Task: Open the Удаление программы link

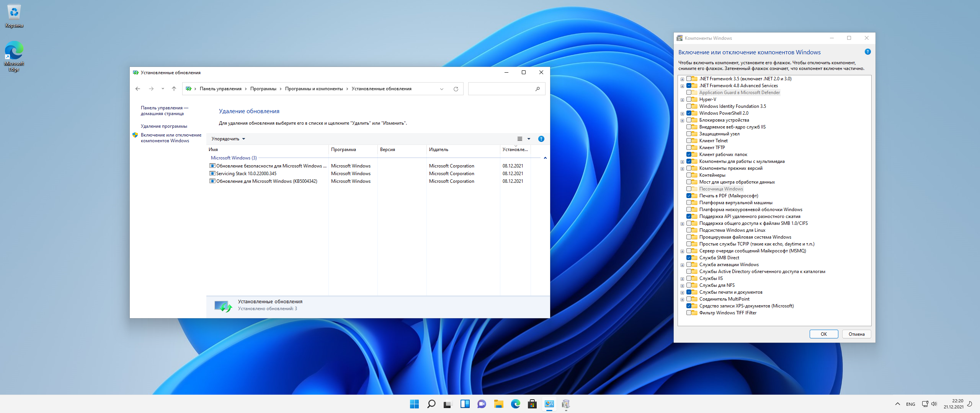Action: (164, 126)
